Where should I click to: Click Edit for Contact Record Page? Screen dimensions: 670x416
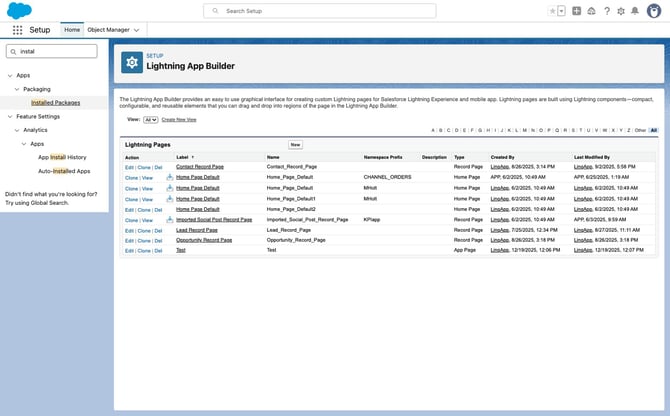pyautogui.click(x=129, y=167)
